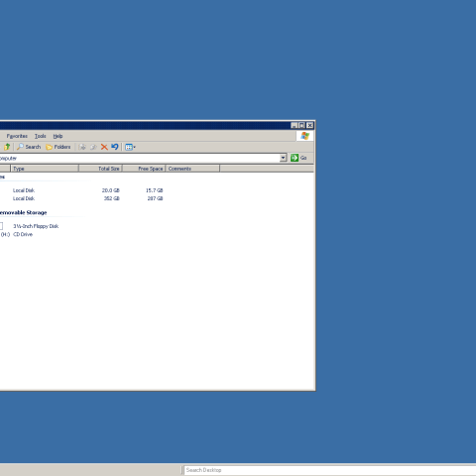Viewport: 476px width, 476px height.
Task: Click the red Delete X icon
Action: [104, 147]
